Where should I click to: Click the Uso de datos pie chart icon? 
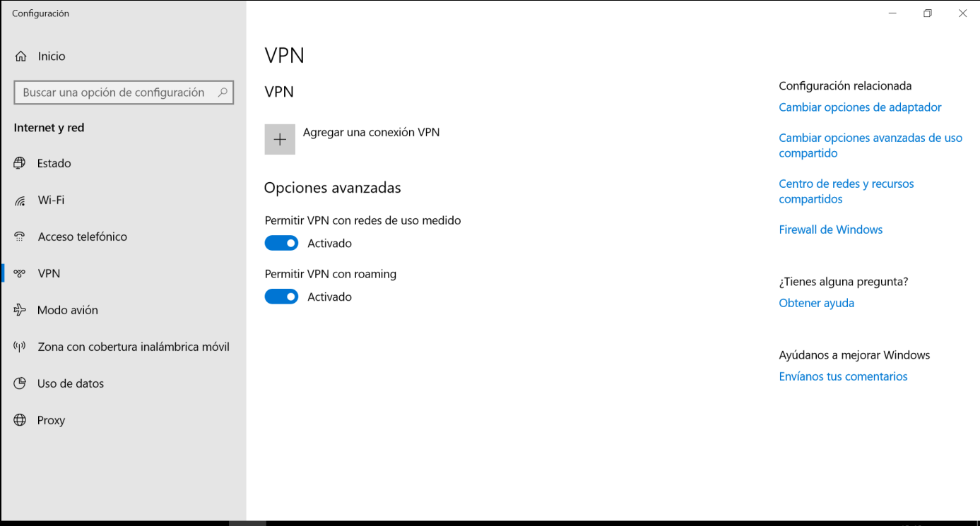coord(20,383)
